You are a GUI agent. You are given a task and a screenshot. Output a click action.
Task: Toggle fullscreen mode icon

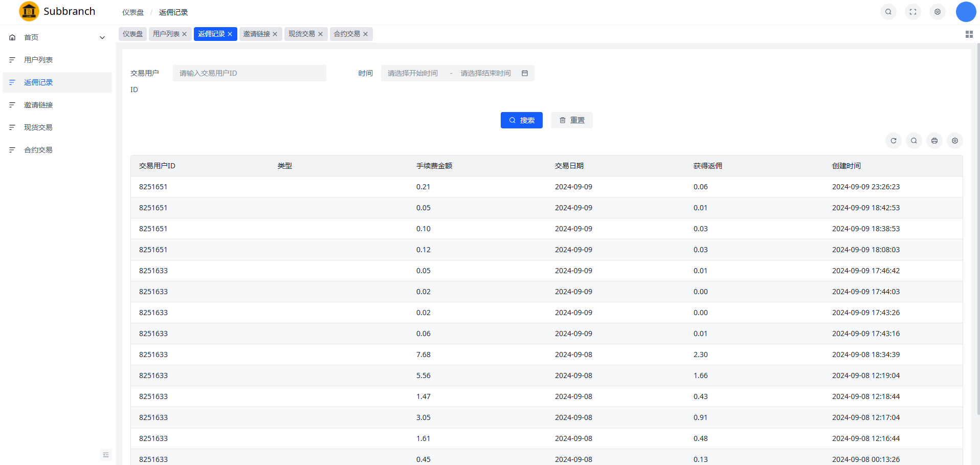(x=913, y=12)
